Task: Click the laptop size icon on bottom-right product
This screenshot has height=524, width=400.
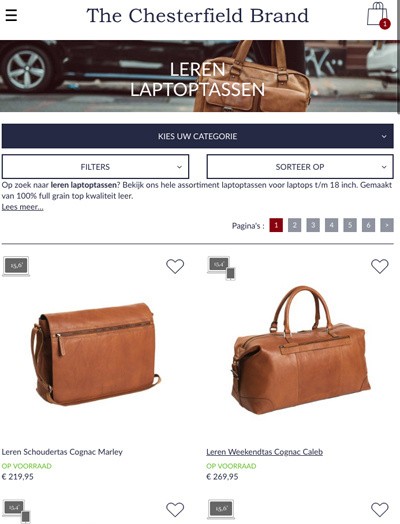Action: 221,509
